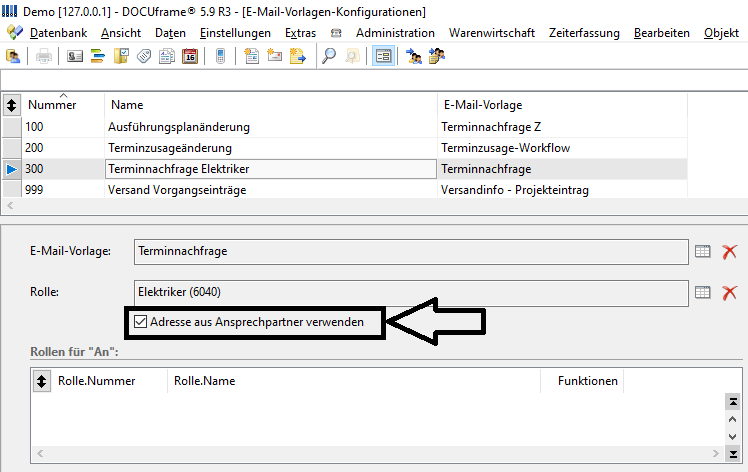The height and width of the screenshot is (472, 748).
Task: Clear the E-Mail-Vorlage with red X
Action: click(x=729, y=252)
